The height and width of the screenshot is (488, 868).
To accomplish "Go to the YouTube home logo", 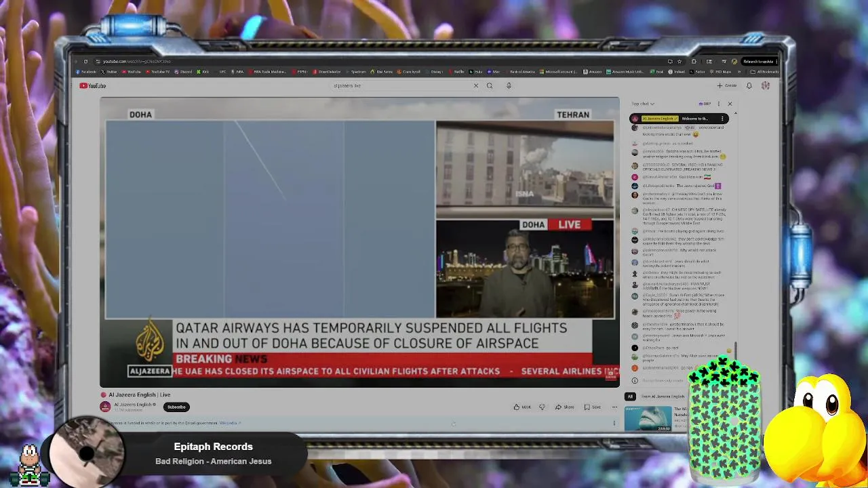I will pos(93,85).
